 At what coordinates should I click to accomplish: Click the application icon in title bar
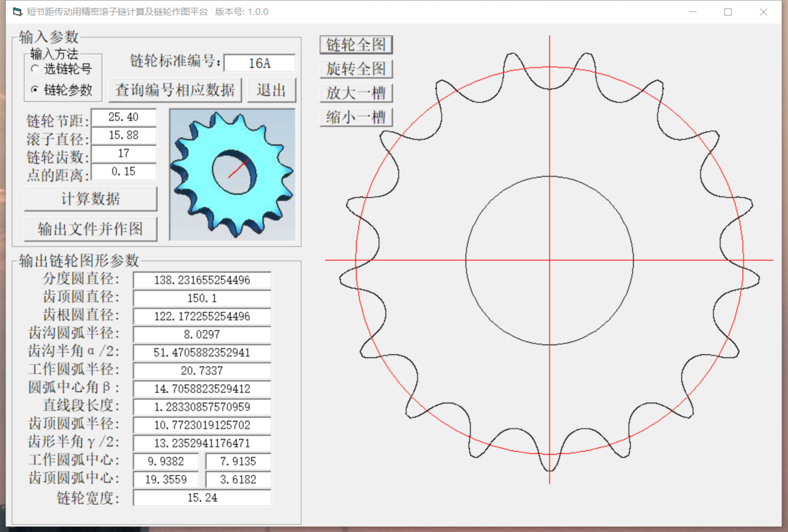pos(17,12)
